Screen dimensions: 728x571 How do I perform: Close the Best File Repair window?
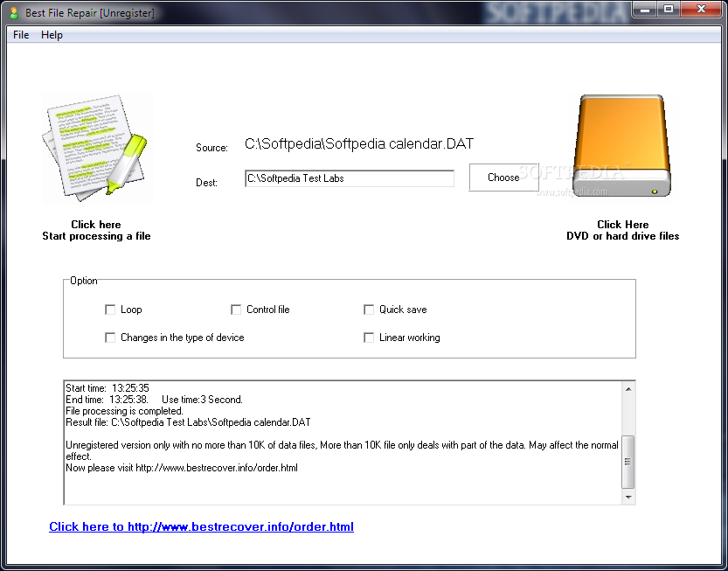702,9
